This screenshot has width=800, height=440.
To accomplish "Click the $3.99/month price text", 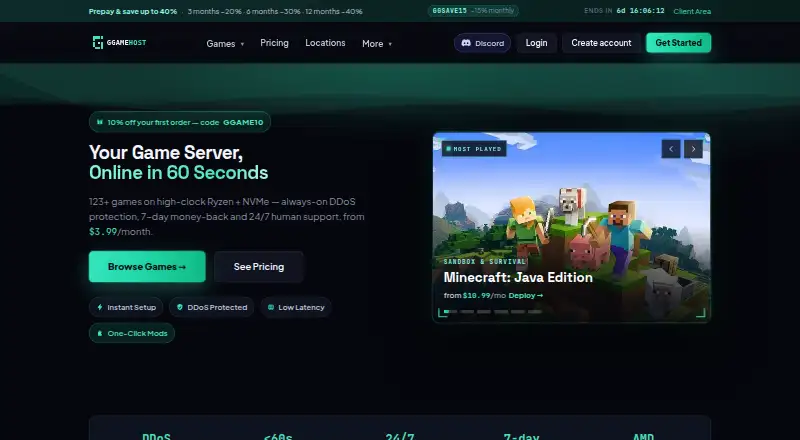I will pyautogui.click(x=120, y=231).
